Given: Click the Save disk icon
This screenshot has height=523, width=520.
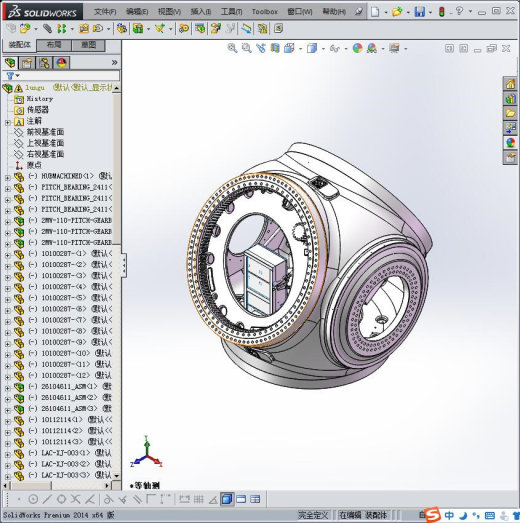Looking at the screenshot, I should point(419,12).
